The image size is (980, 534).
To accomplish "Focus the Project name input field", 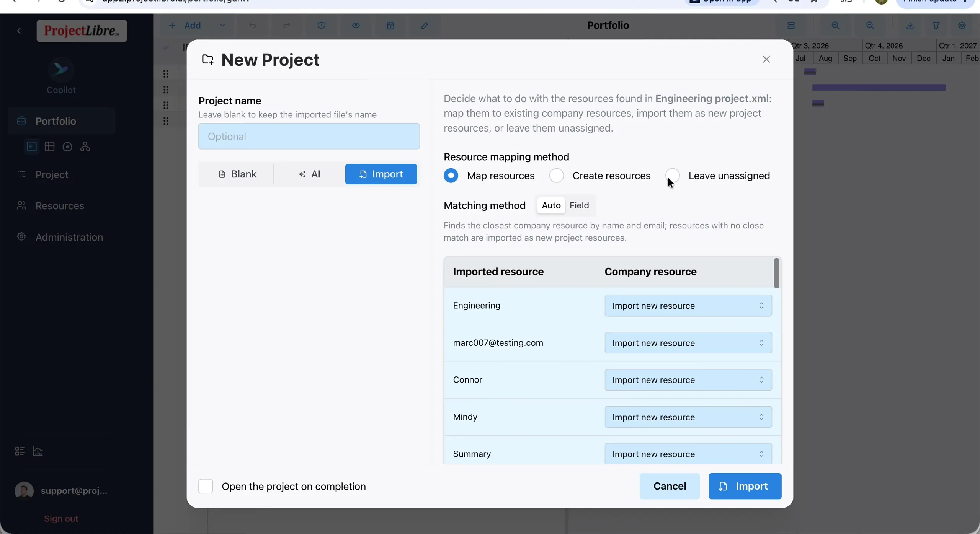I will 309,136.
